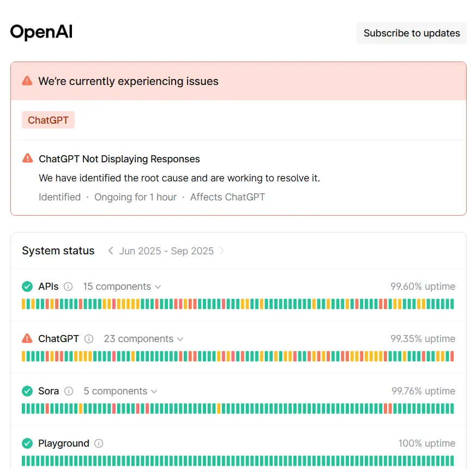Click the red ChatGPT affected-component tag
476x469 pixels.
click(x=49, y=120)
